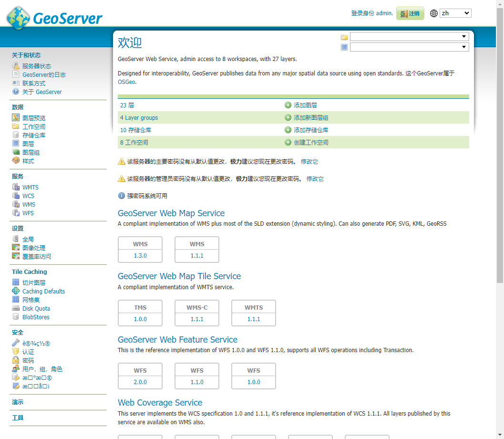The height and width of the screenshot is (439, 504).
Task: Click the 注销 logout button
Action: point(410,13)
